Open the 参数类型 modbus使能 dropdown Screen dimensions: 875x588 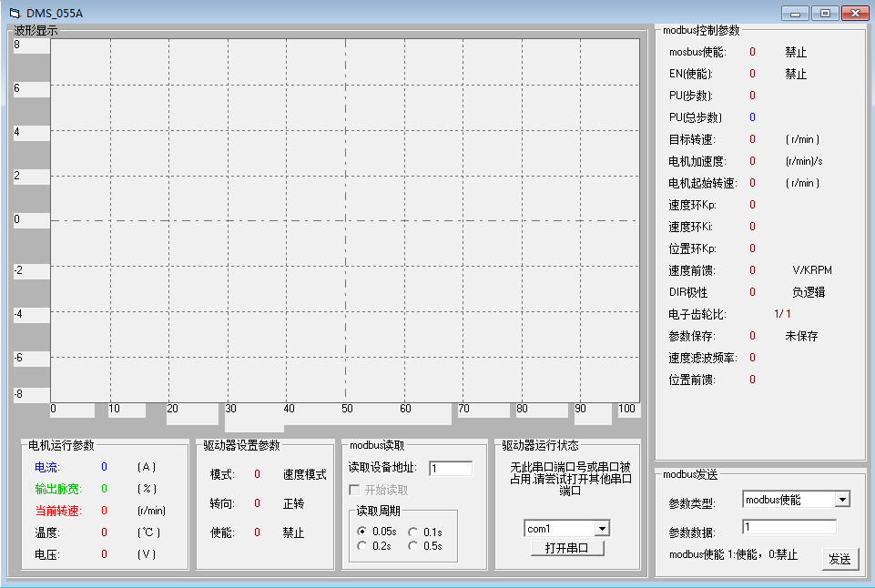[x=842, y=500]
